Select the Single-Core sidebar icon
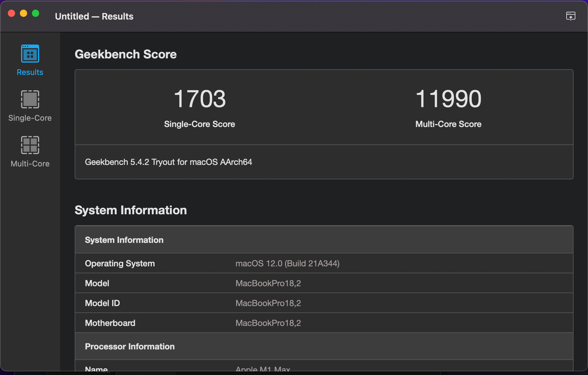This screenshot has height=375, width=588. click(30, 99)
